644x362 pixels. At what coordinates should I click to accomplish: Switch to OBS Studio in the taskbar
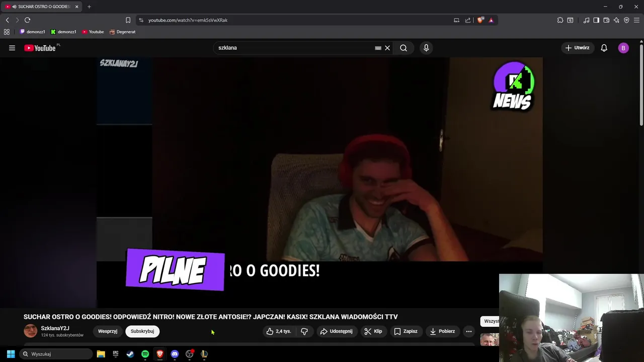(x=189, y=354)
